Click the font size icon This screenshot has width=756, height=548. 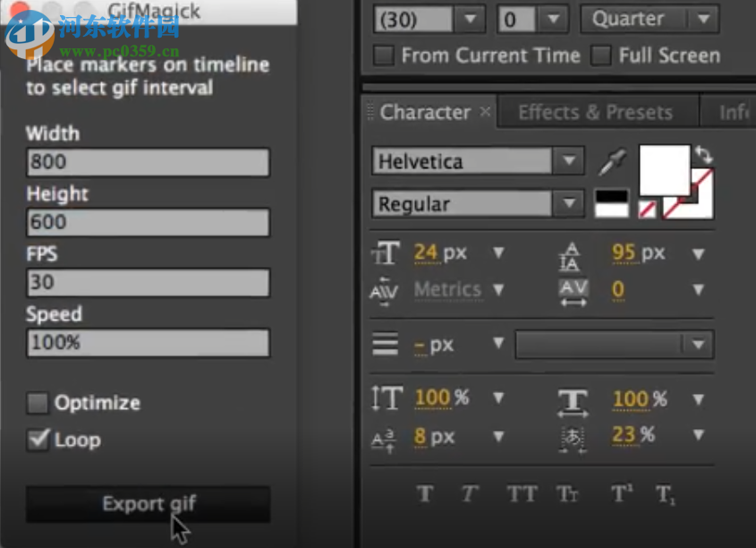pyautogui.click(x=386, y=253)
